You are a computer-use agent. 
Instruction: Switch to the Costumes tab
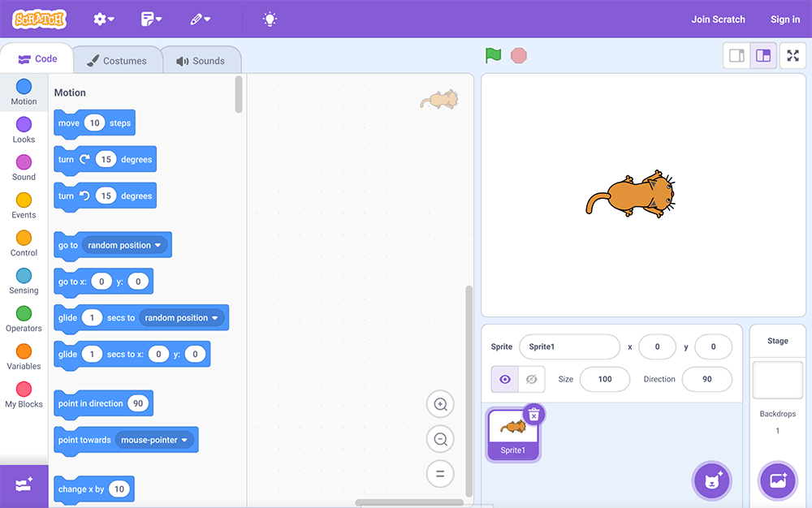click(x=117, y=61)
